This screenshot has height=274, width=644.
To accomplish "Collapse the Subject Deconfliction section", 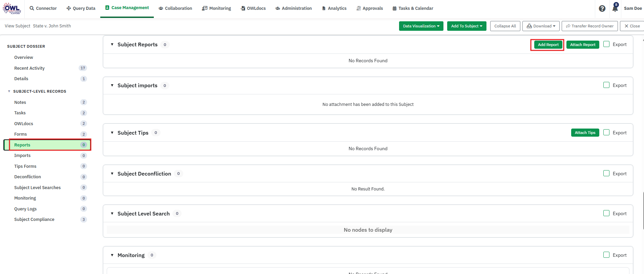I will click(x=112, y=174).
